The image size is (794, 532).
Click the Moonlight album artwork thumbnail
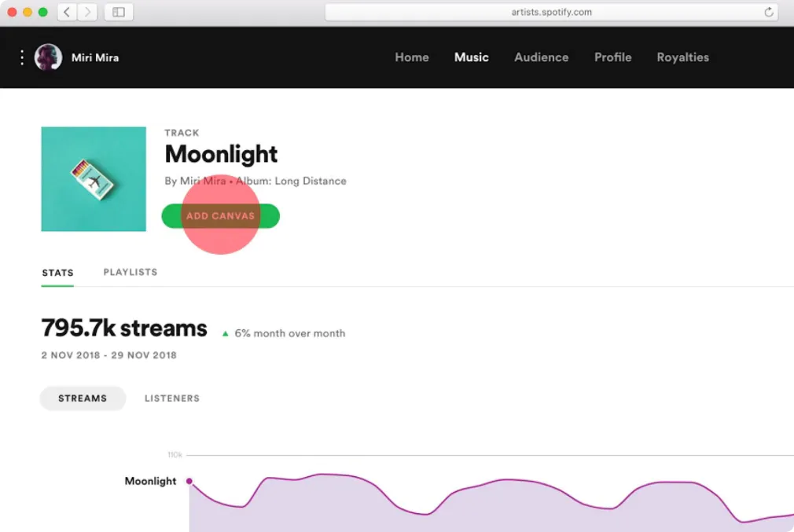click(93, 179)
